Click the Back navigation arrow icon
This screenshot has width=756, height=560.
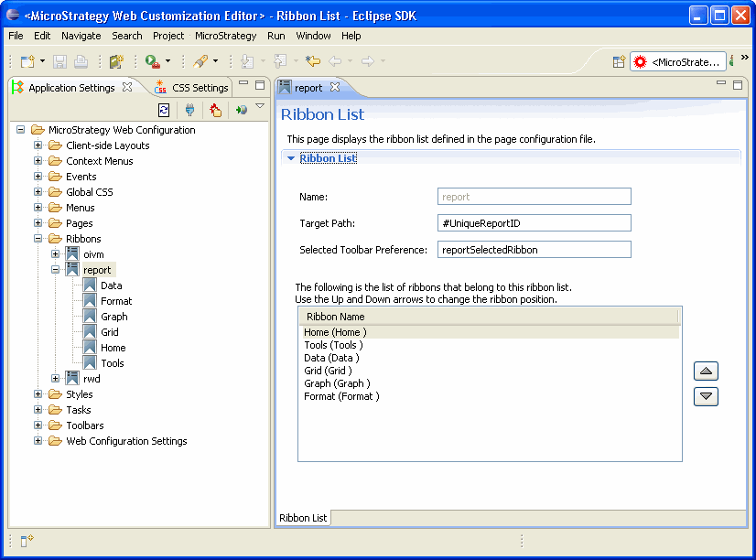[x=335, y=61]
